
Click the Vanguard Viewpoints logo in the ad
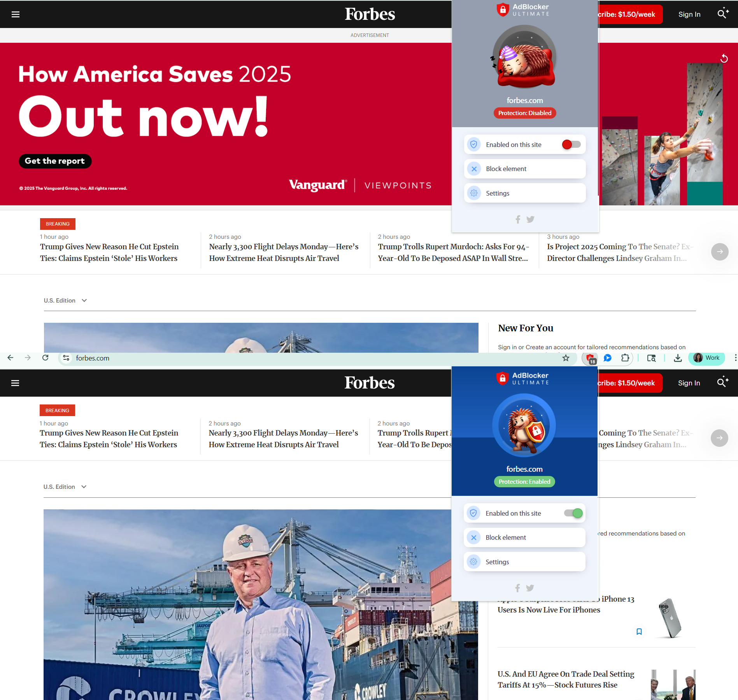pos(360,185)
